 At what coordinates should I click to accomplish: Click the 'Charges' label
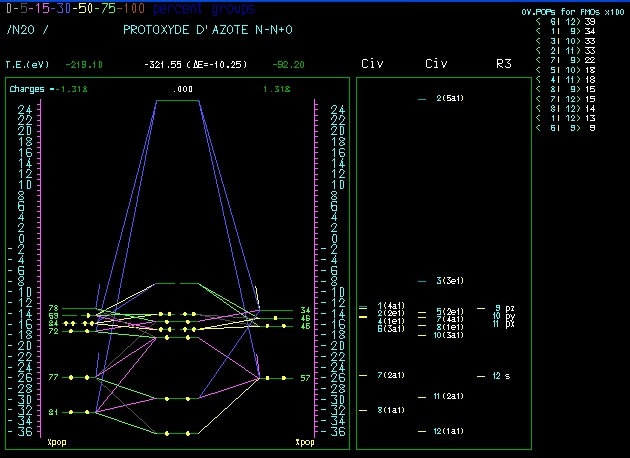(x=27, y=89)
